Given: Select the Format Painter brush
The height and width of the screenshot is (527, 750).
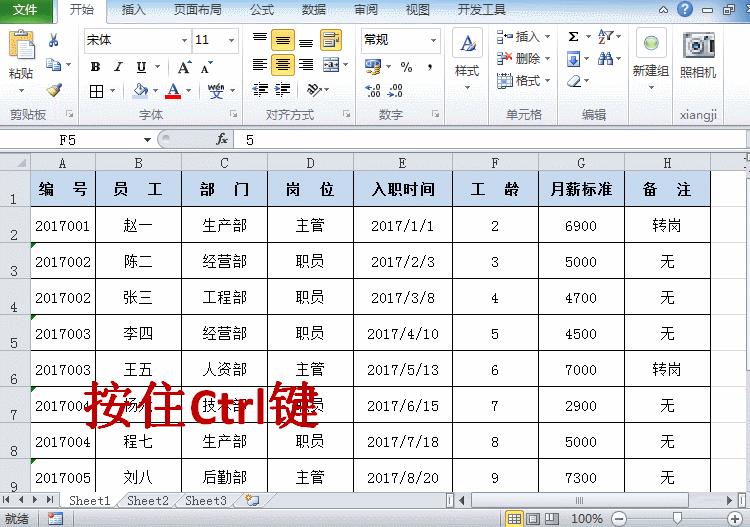Looking at the screenshot, I should pyautogui.click(x=54, y=89).
